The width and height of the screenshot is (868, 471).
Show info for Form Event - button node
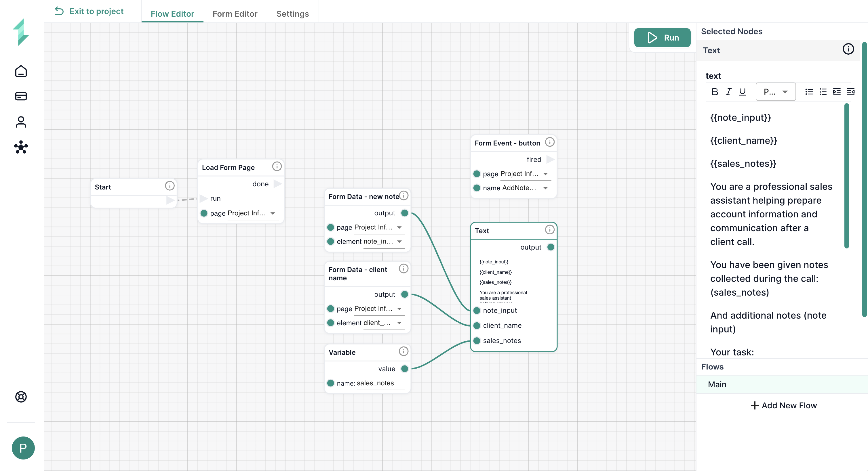tap(550, 142)
